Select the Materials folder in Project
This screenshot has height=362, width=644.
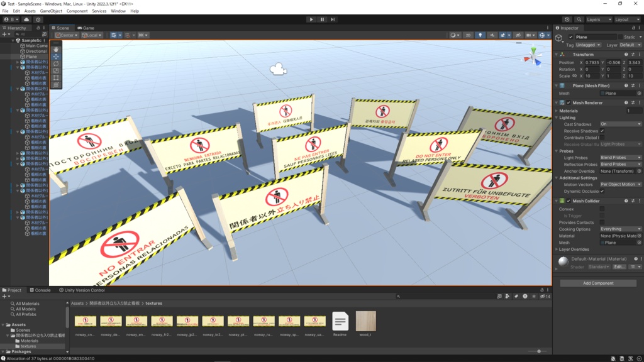29,341
